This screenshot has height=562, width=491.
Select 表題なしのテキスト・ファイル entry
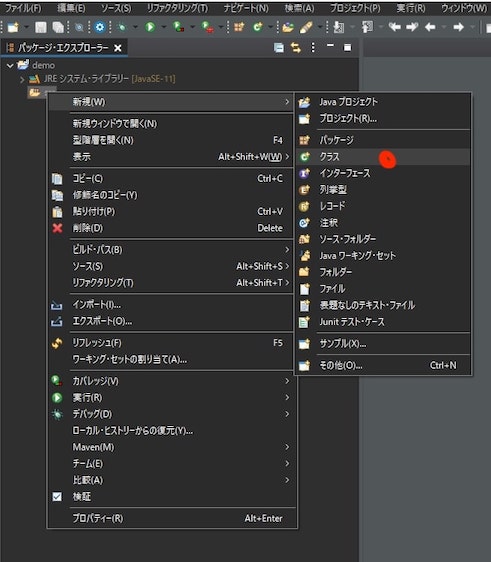(x=383, y=305)
